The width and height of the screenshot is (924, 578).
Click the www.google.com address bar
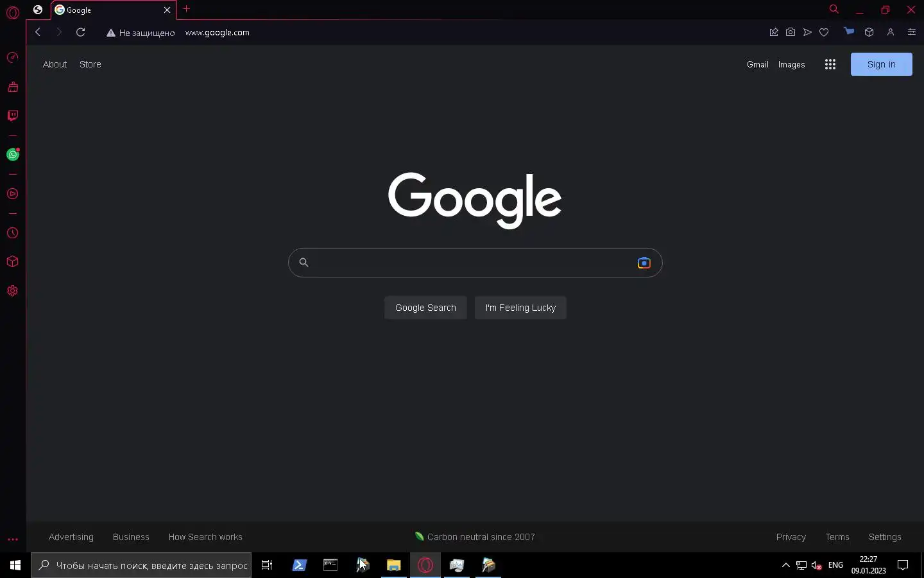pyautogui.click(x=218, y=33)
